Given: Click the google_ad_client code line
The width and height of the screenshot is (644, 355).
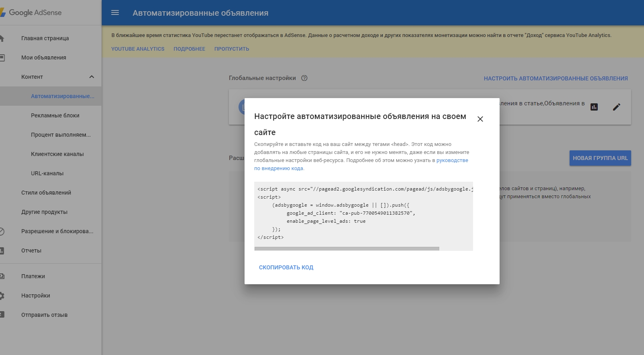Looking at the screenshot, I should (351, 213).
